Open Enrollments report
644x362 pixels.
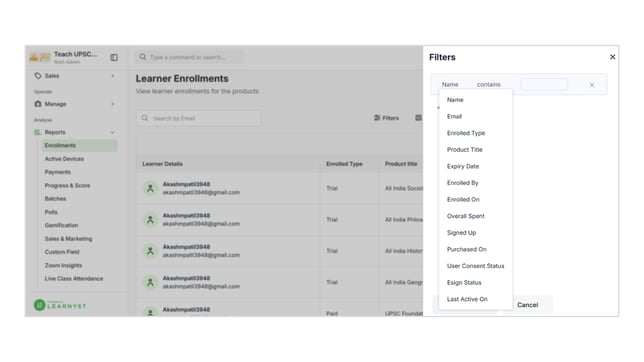(80, 145)
